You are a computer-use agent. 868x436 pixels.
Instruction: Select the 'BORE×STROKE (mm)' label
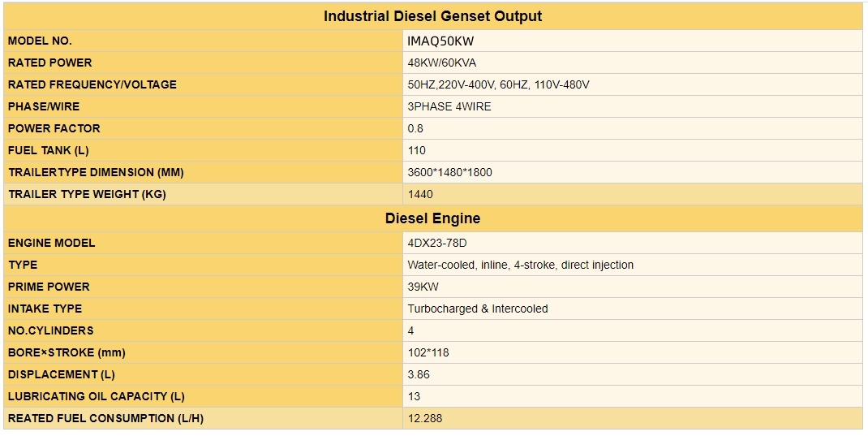pos(67,352)
